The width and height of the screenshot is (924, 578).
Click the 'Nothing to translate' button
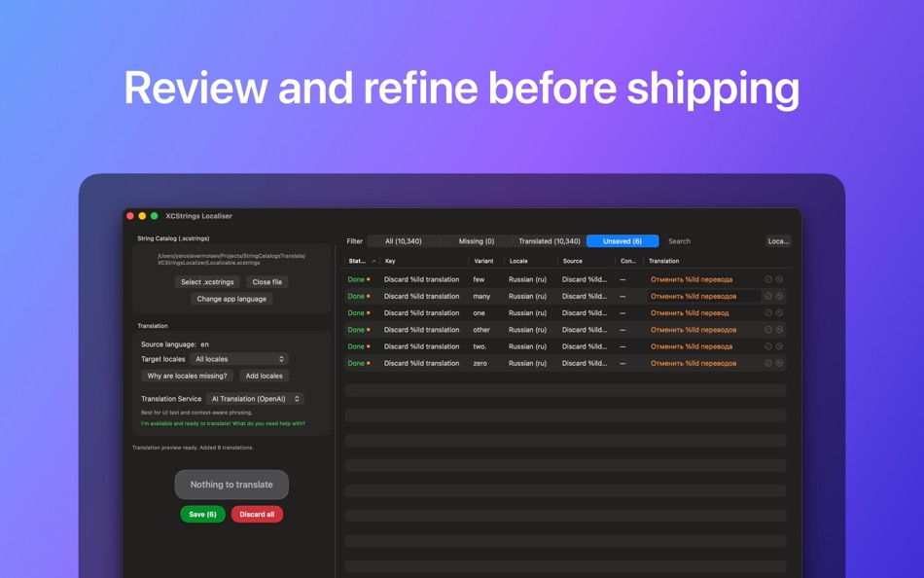click(x=231, y=485)
